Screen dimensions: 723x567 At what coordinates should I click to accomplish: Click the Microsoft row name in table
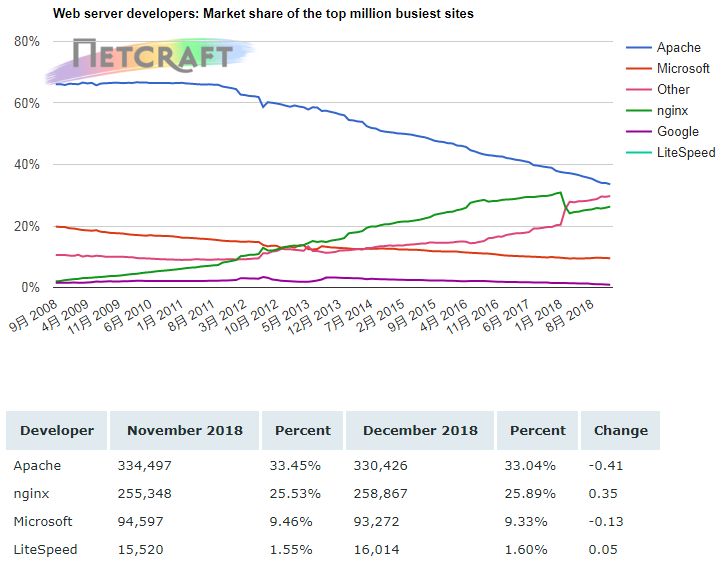pyautogui.click(x=43, y=522)
